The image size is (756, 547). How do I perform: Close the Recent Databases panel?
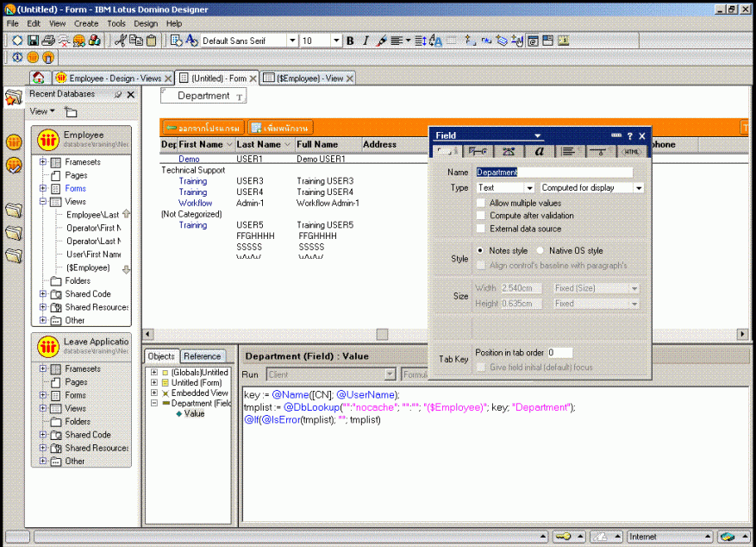pyautogui.click(x=131, y=95)
